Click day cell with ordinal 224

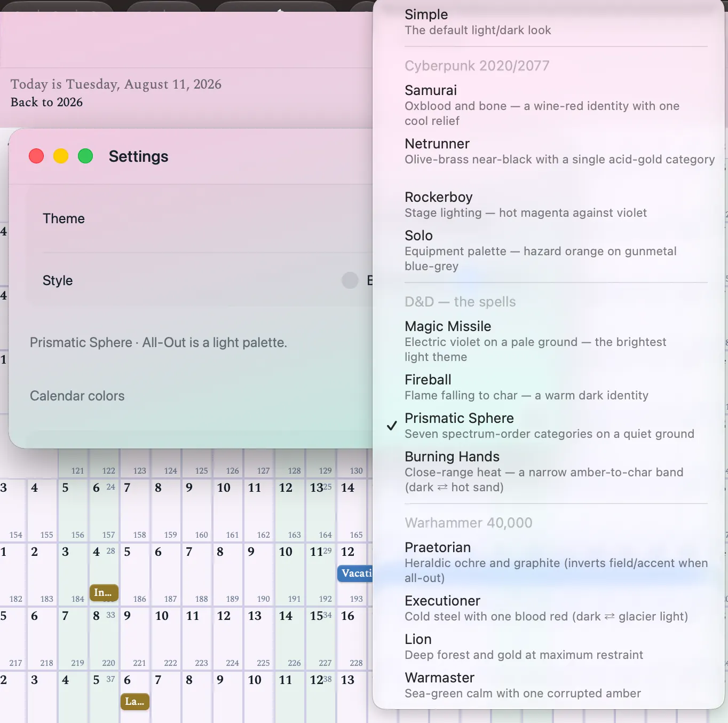(x=228, y=638)
